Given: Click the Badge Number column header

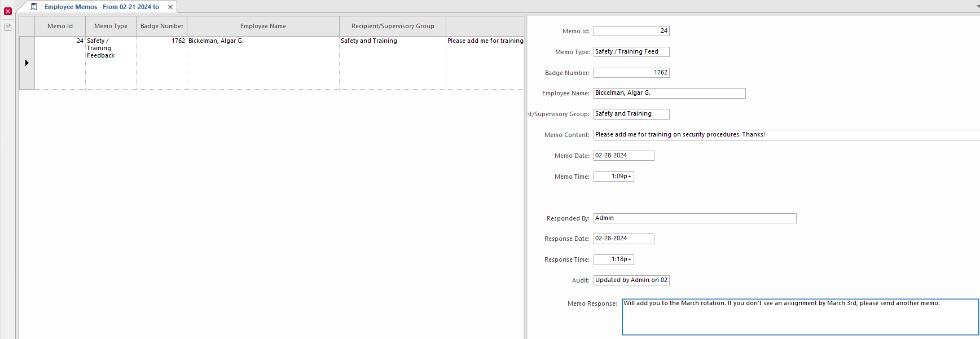Looking at the screenshot, I should (161, 26).
